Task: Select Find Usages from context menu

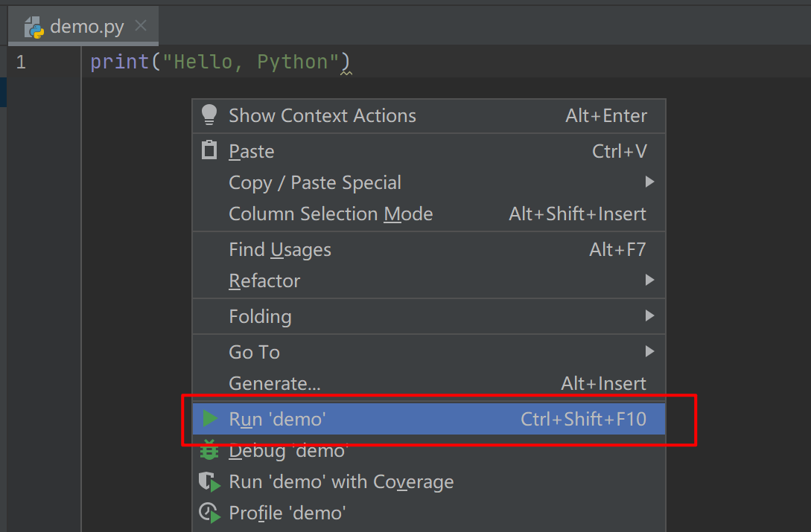Action: (x=280, y=250)
